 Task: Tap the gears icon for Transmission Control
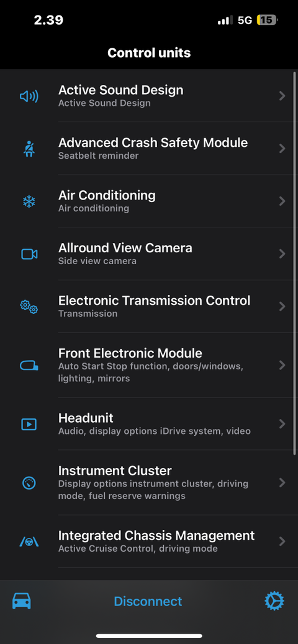29,307
